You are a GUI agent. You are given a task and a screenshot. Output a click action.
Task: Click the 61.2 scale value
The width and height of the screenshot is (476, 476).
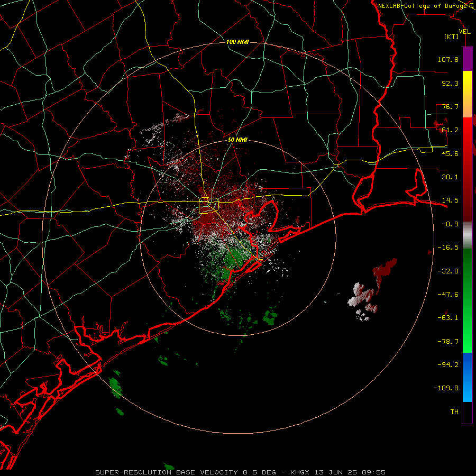tap(450, 130)
